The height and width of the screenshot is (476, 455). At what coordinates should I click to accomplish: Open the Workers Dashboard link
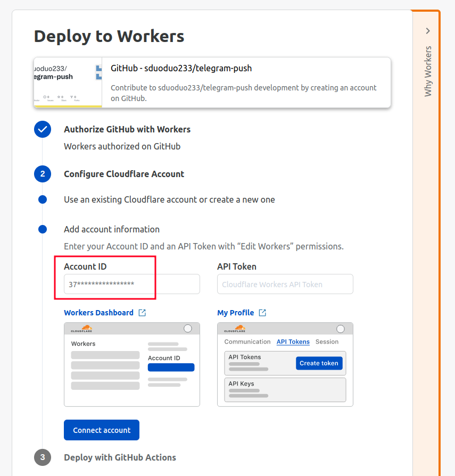point(98,313)
